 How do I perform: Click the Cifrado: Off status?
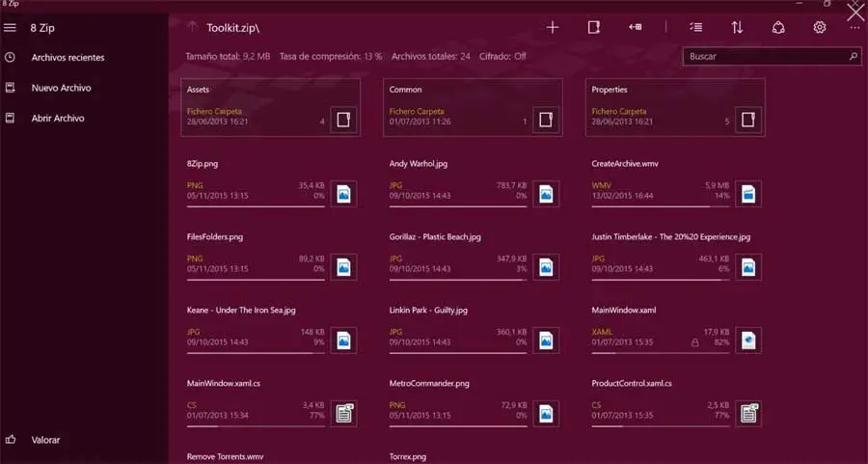(502, 57)
